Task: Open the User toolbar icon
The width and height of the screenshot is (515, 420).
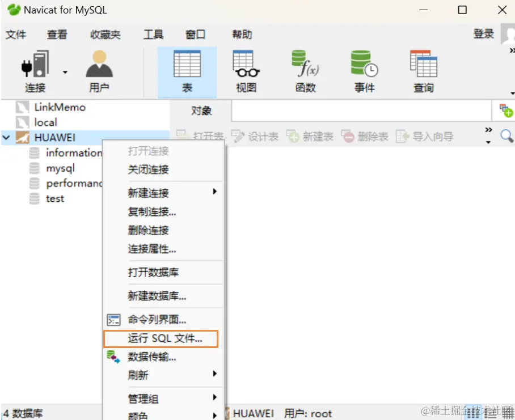Action: click(99, 71)
